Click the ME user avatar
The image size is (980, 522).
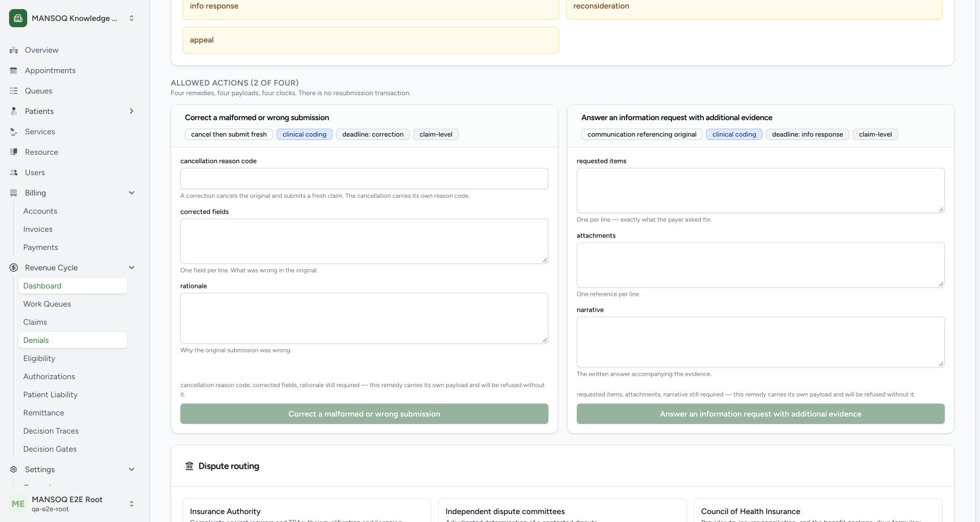18,504
